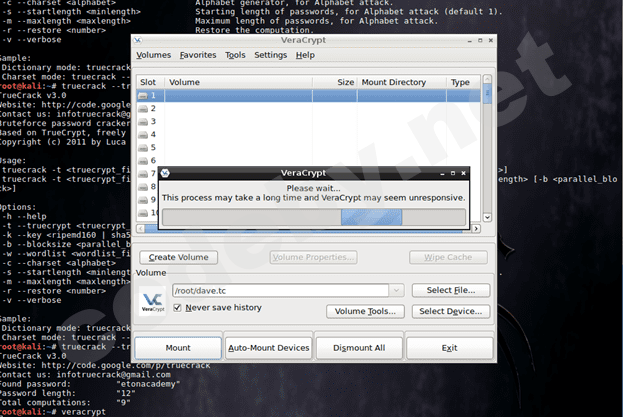Click the Volume column header
The image size is (623, 417).
point(238,82)
